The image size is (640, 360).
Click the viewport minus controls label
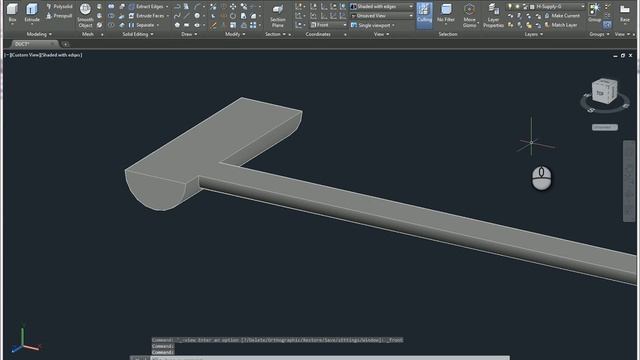[x=7, y=55]
